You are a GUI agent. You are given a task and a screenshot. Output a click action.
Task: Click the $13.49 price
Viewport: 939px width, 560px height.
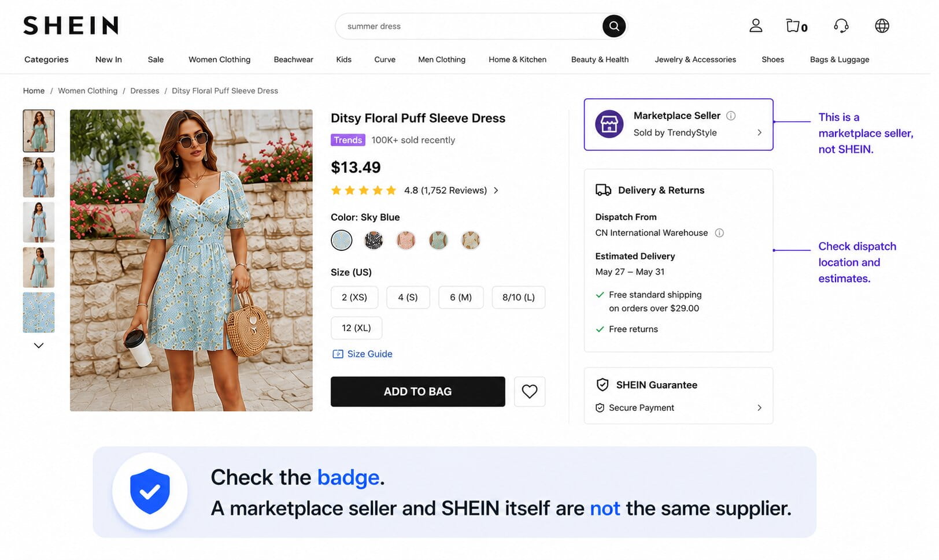(356, 168)
